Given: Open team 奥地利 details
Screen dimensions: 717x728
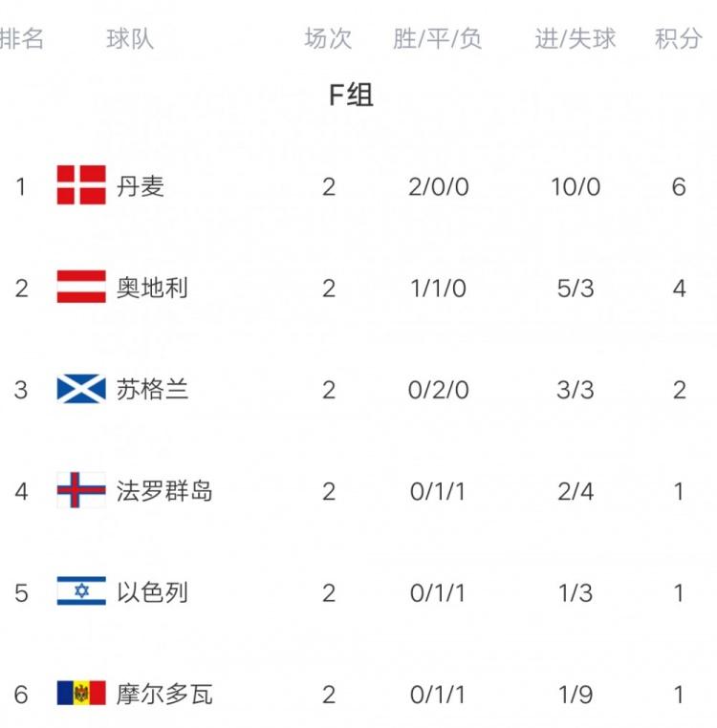Looking at the screenshot, I should [152, 287].
